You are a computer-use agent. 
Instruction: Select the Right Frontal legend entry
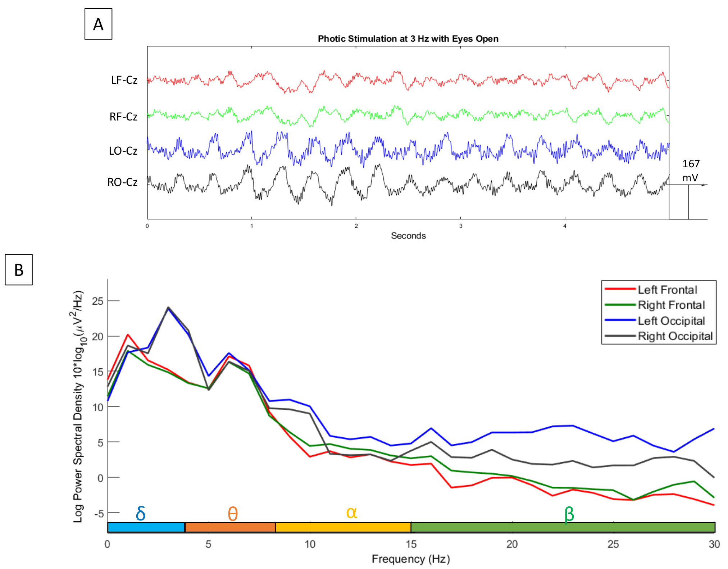[671, 305]
